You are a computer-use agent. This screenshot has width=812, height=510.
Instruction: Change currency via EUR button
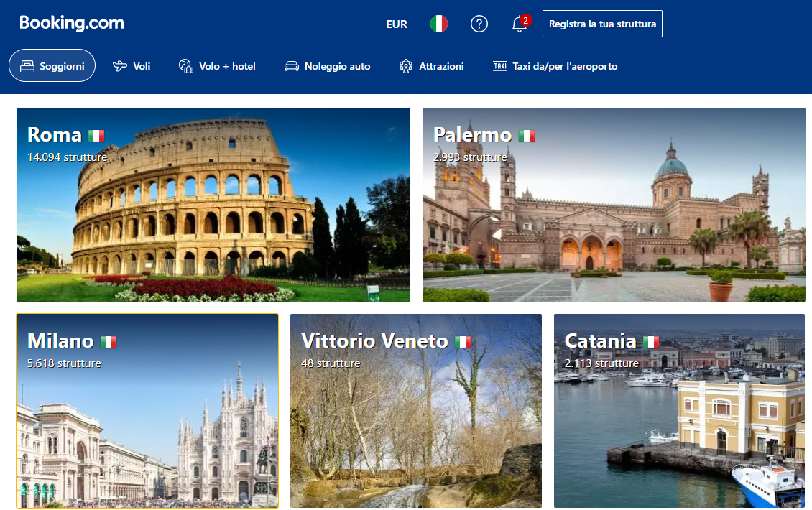click(397, 24)
